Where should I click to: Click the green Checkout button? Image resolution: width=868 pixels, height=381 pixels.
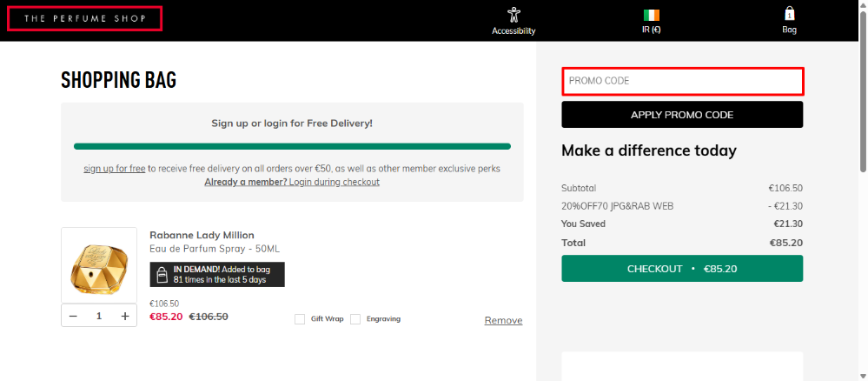pyautogui.click(x=682, y=269)
